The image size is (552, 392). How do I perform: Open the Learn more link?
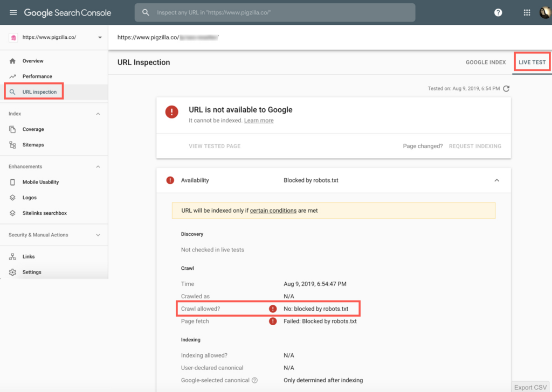pos(259,121)
